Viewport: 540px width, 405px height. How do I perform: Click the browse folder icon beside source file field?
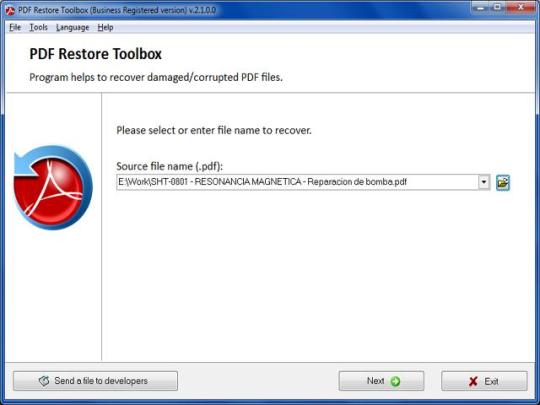coord(502,183)
